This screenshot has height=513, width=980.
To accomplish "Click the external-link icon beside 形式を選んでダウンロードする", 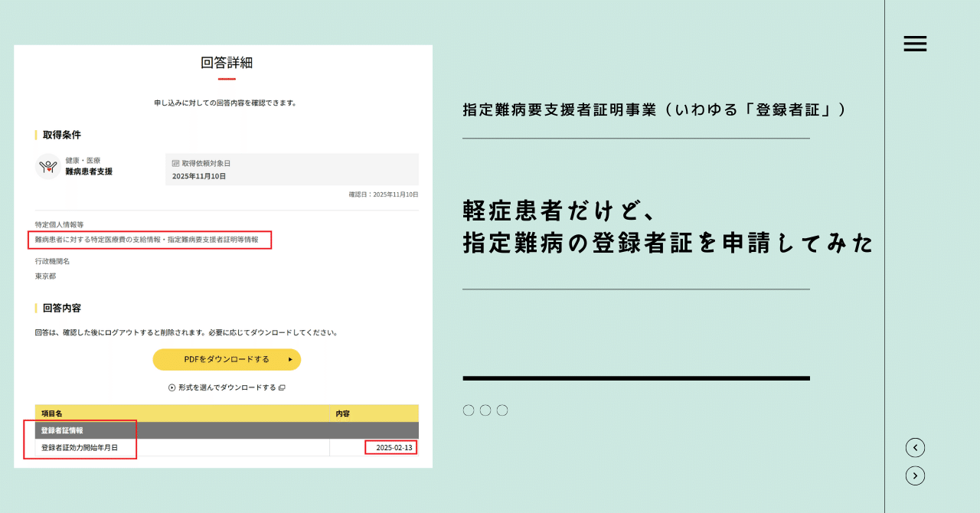I will 282,387.
